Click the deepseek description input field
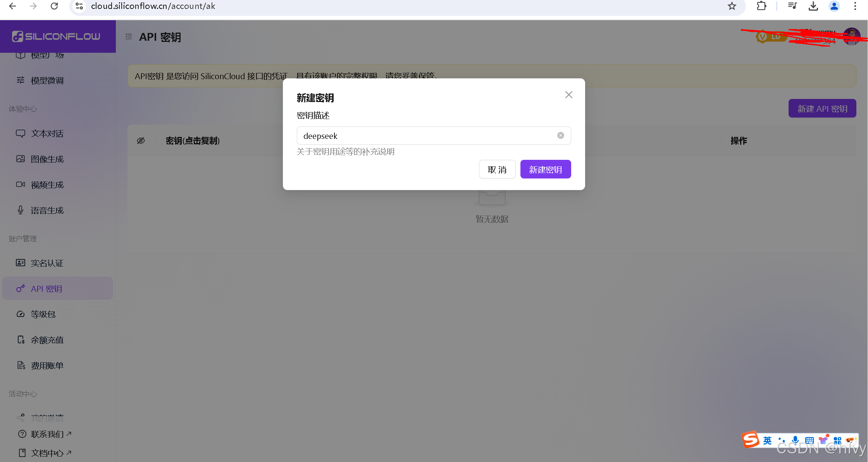This screenshot has height=462, width=868. [426, 136]
